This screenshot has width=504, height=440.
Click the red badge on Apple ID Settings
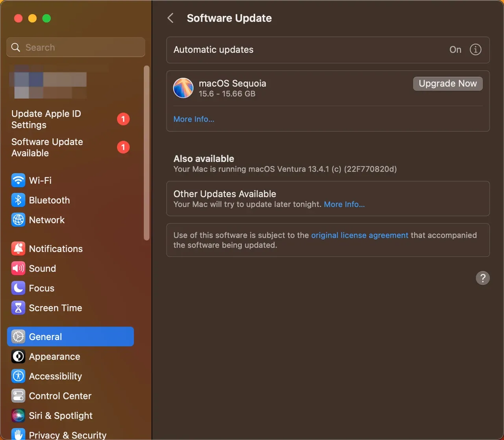coord(123,119)
